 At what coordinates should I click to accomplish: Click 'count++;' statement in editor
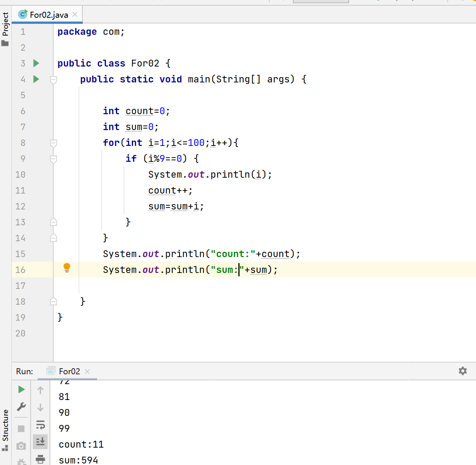(170, 191)
